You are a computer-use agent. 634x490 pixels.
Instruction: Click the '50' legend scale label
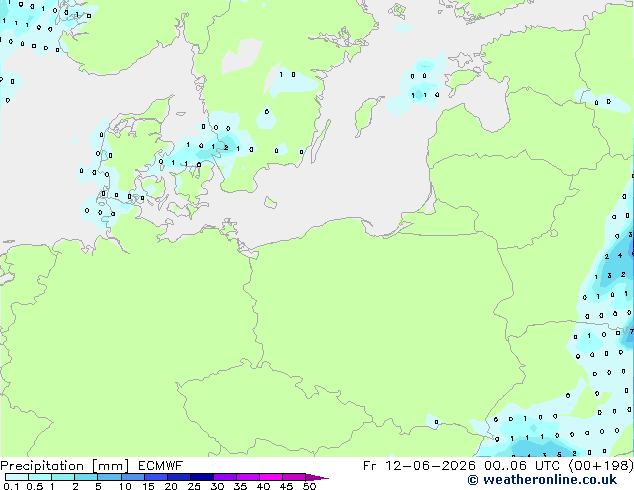pyautogui.click(x=309, y=486)
